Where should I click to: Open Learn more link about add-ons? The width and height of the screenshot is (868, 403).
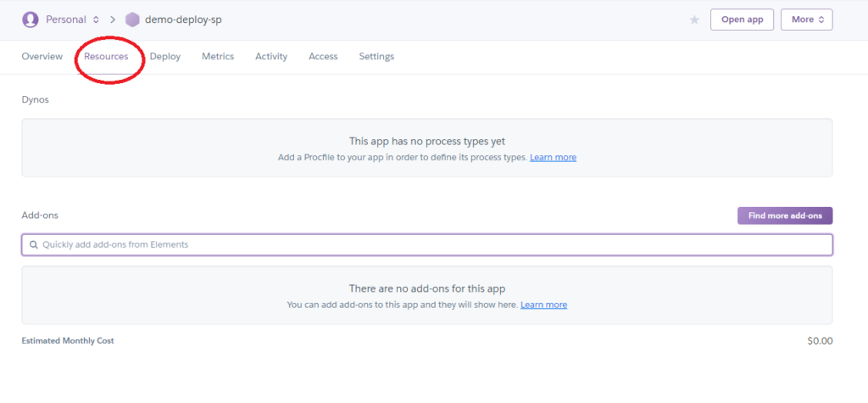543,305
